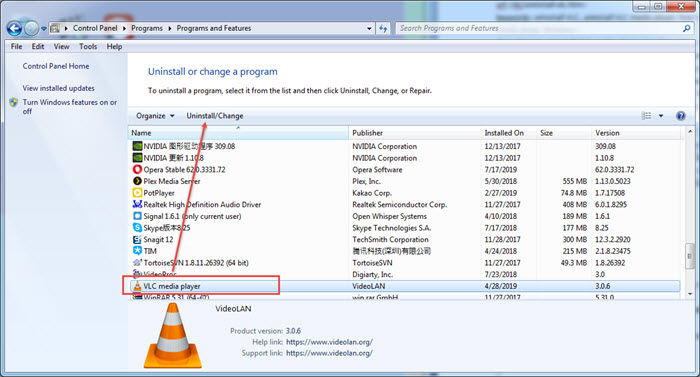Sort list by Version column header
The image size is (700, 377).
click(x=637, y=133)
